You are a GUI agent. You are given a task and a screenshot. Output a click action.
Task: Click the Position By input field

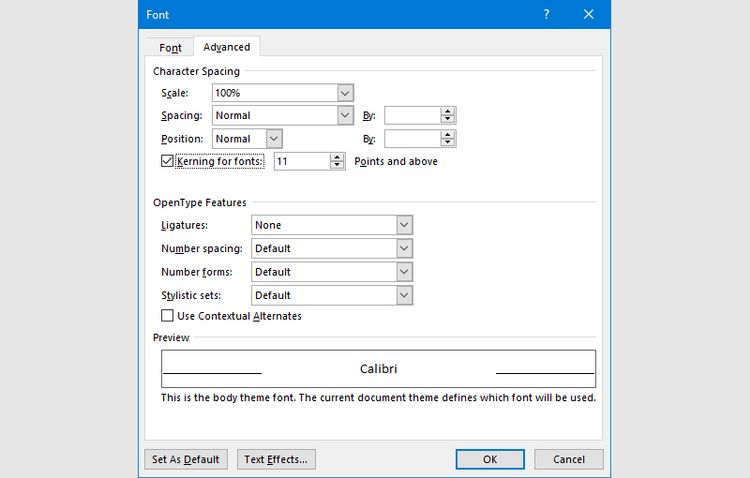click(412, 139)
